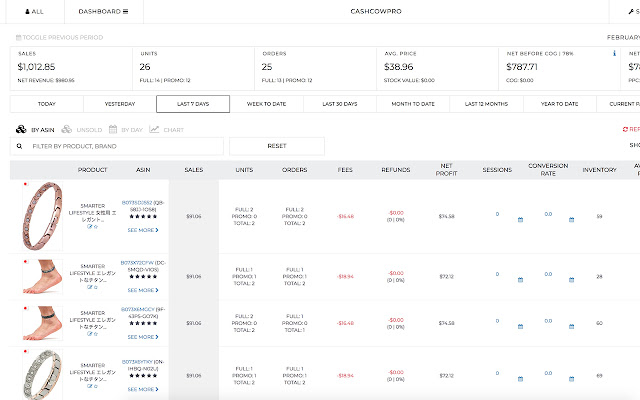Image resolution: width=640 pixels, height=400 pixels.
Task: Open the ALL accounts selector
Action: pos(35,11)
